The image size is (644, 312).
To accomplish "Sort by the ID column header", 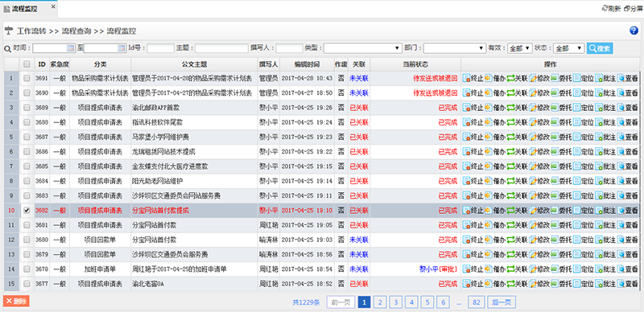I will pos(42,64).
